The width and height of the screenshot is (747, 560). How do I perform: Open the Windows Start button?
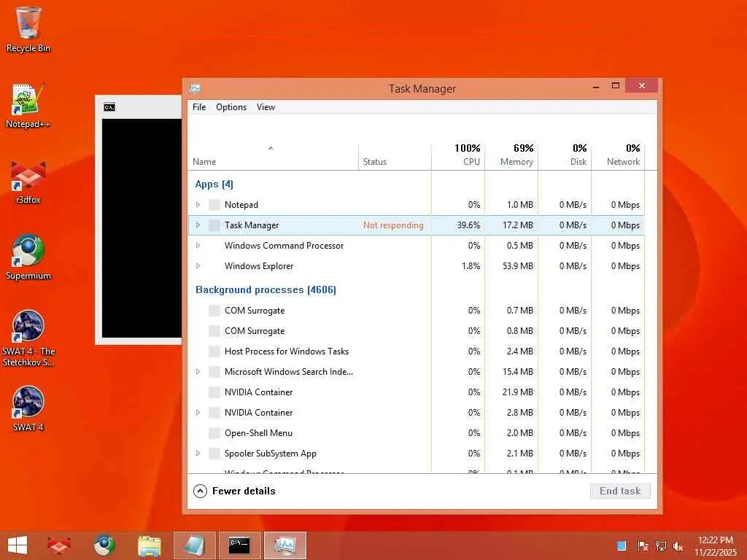tap(18, 545)
